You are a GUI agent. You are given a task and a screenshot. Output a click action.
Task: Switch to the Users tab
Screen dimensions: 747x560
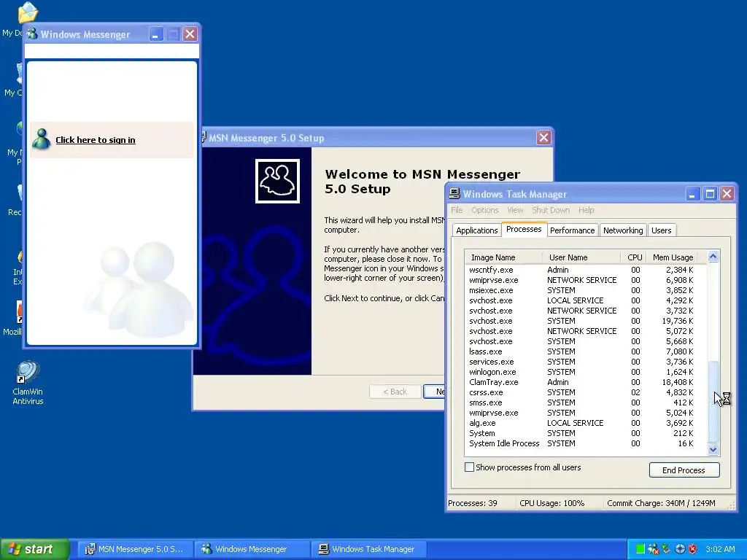(661, 230)
